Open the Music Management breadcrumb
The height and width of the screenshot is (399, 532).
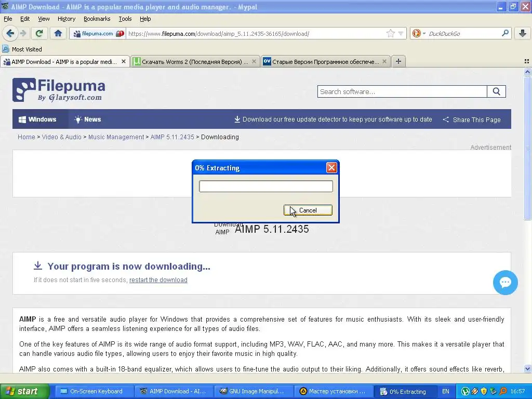coord(116,137)
